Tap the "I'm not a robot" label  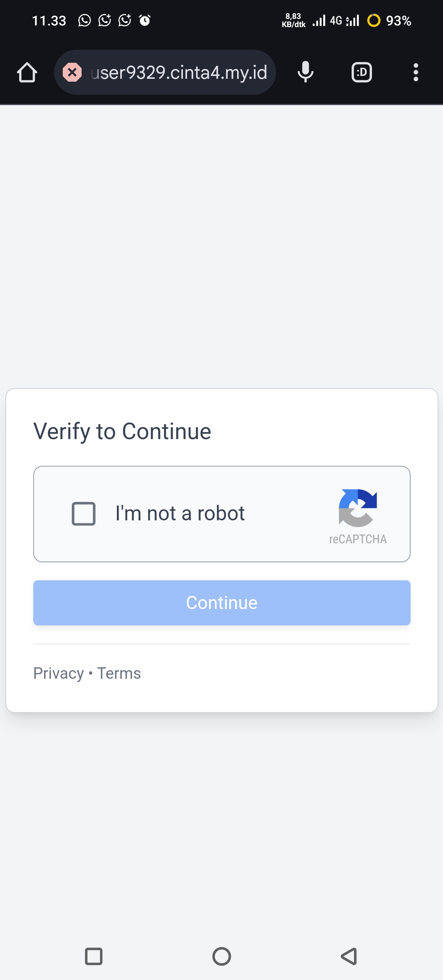pyautogui.click(x=180, y=514)
